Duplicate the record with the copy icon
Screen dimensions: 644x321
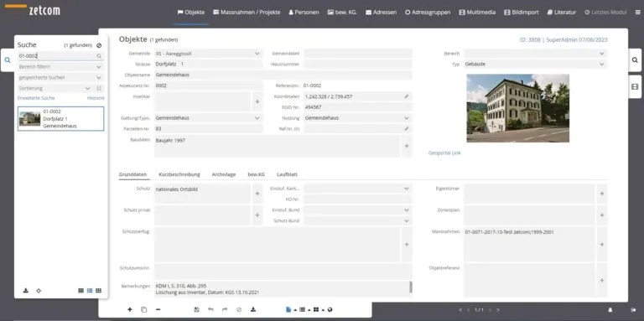click(x=143, y=309)
